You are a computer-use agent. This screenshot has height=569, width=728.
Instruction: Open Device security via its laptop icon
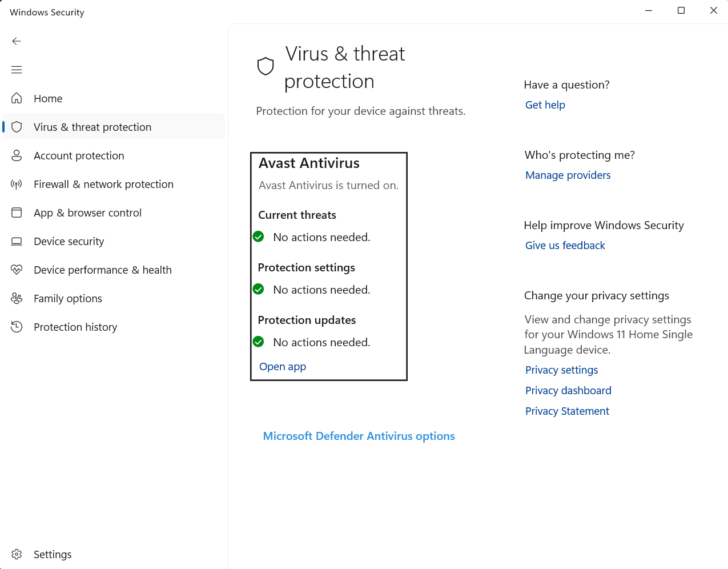point(17,241)
